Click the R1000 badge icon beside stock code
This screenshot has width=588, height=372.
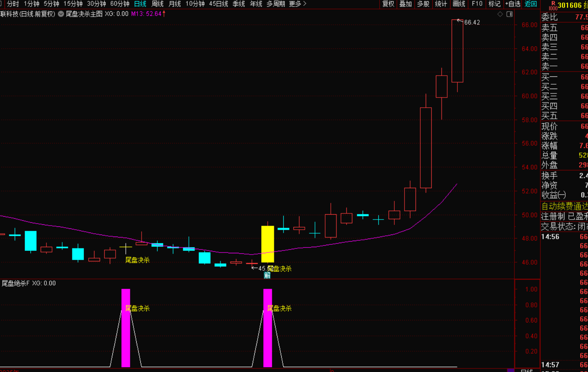(553, 5)
